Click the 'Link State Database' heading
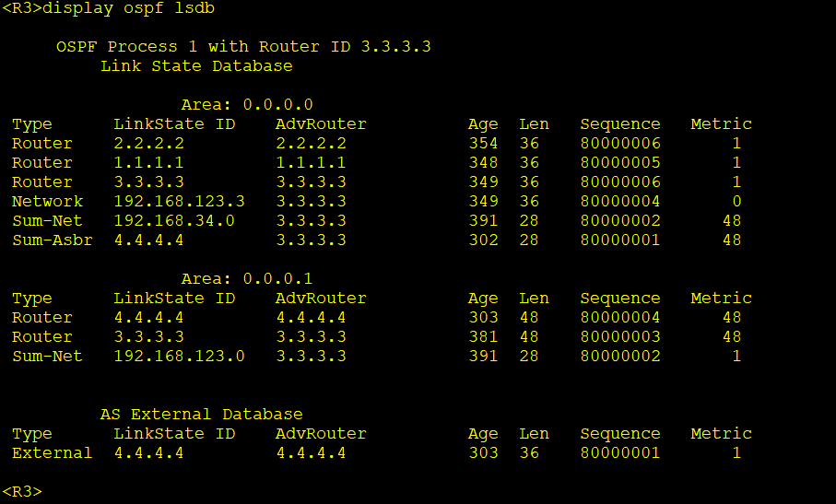 (196, 66)
